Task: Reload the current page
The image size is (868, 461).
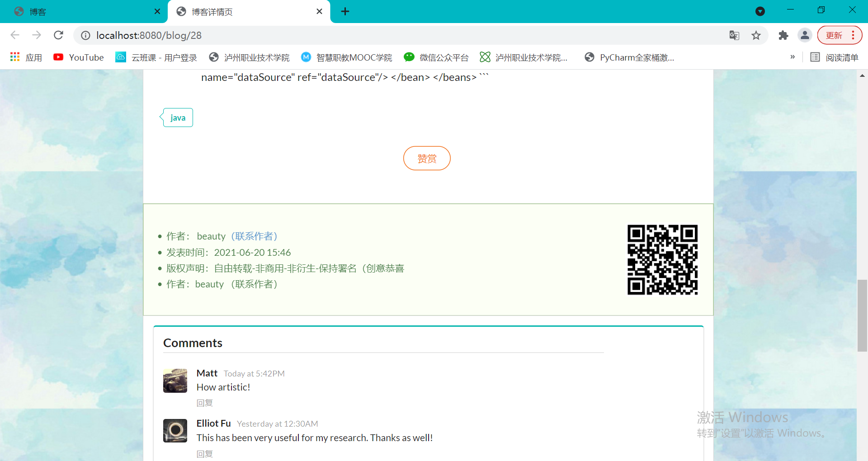Action: [x=58, y=35]
